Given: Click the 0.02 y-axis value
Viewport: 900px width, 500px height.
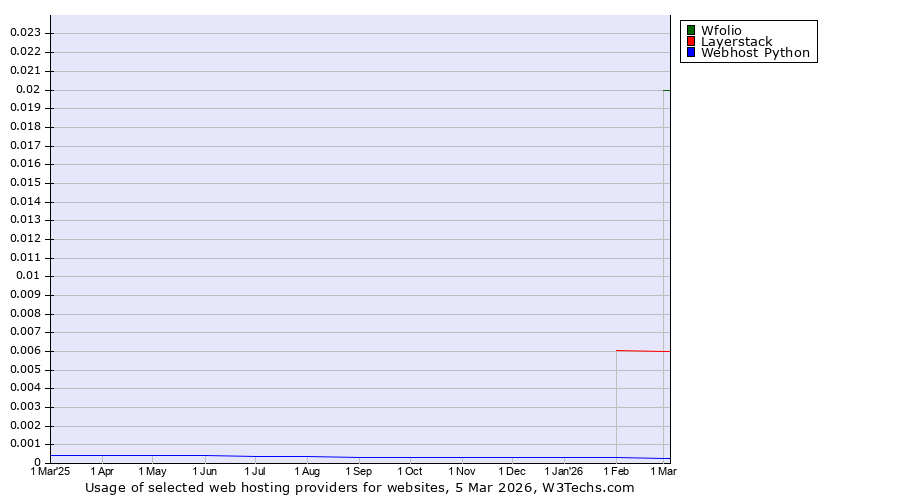Looking at the screenshot, I should (29, 89).
